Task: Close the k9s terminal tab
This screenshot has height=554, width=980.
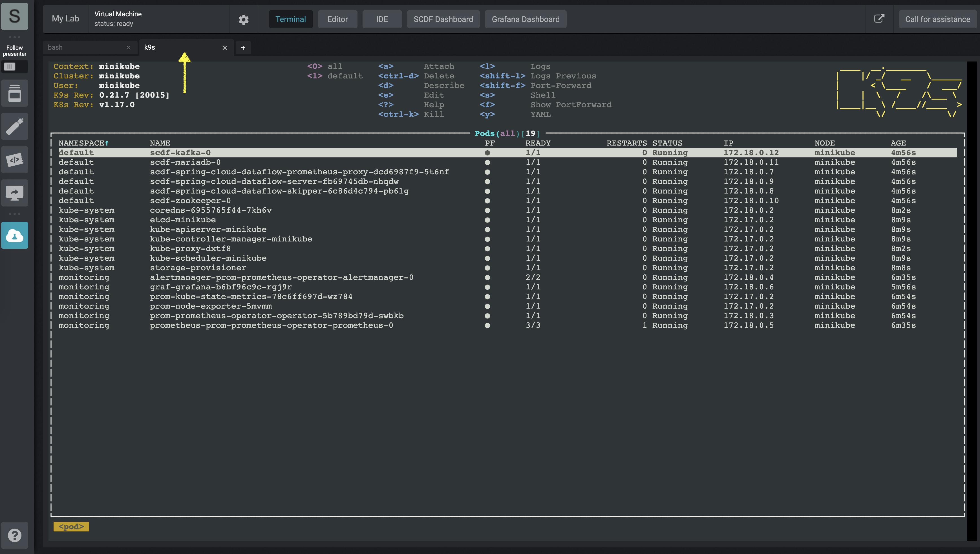Action: (x=225, y=48)
